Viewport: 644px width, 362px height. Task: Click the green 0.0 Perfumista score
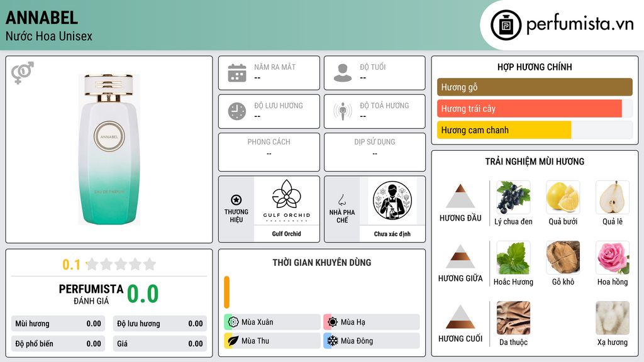click(x=143, y=293)
